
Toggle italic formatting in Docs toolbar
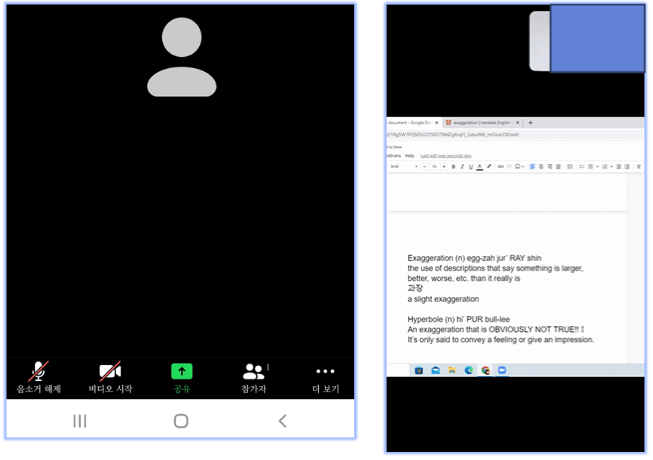coord(462,167)
